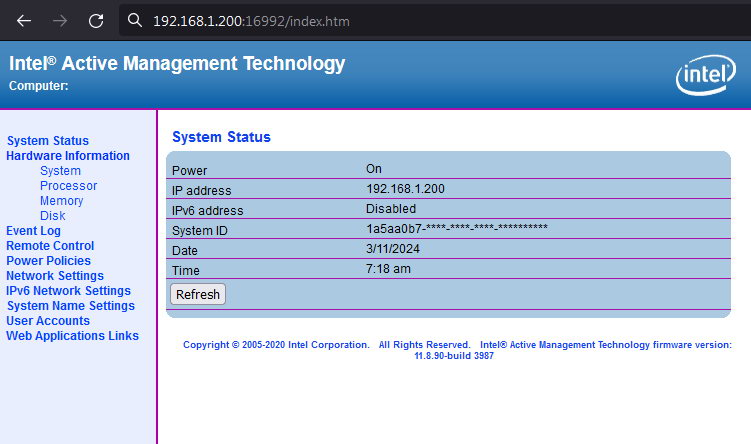The image size is (751, 444).
Task: Click the 'IPv6 address' row label
Action: click(207, 211)
